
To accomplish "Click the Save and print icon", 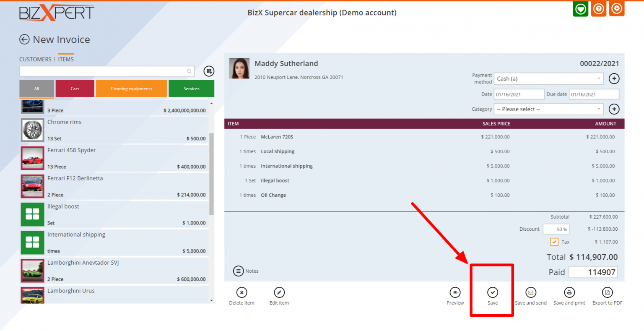I will [569, 292].
